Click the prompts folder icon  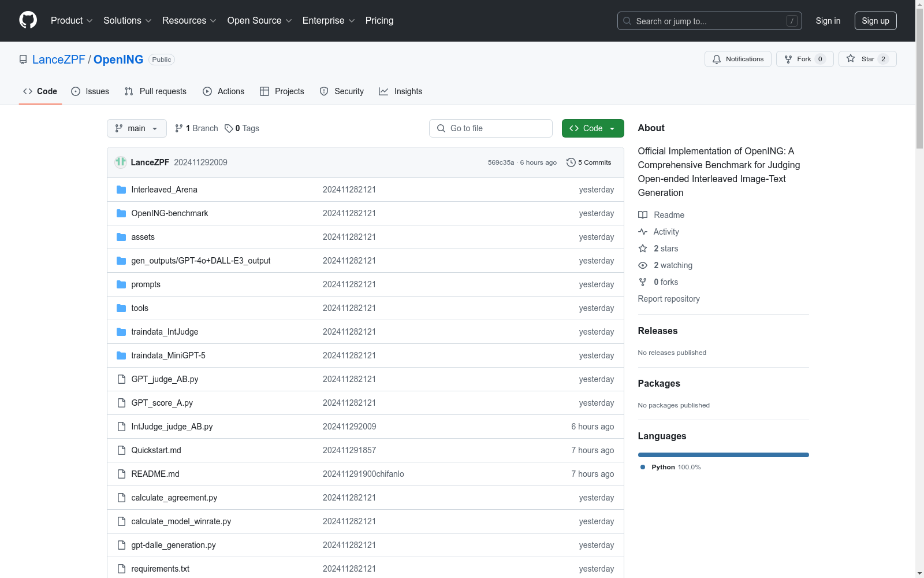click(121, 284)
